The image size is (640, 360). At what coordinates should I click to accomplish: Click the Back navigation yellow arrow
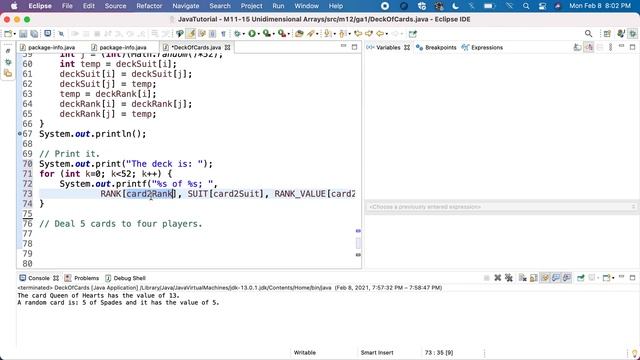pos(380,34)
